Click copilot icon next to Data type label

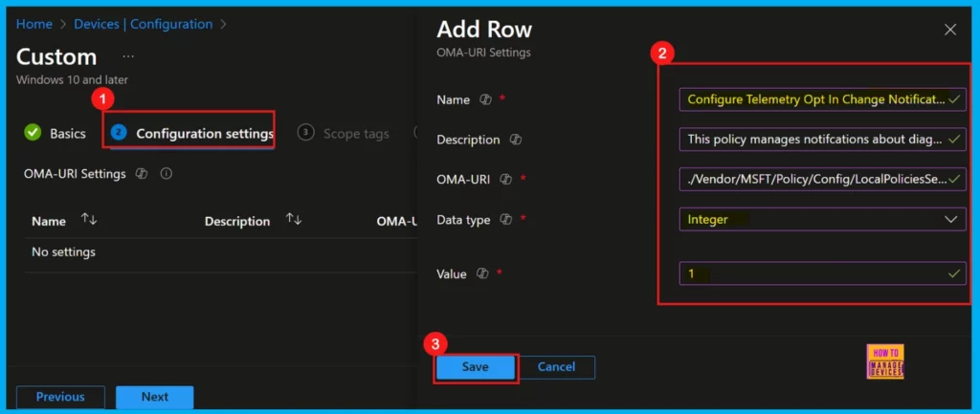(505, 219)
